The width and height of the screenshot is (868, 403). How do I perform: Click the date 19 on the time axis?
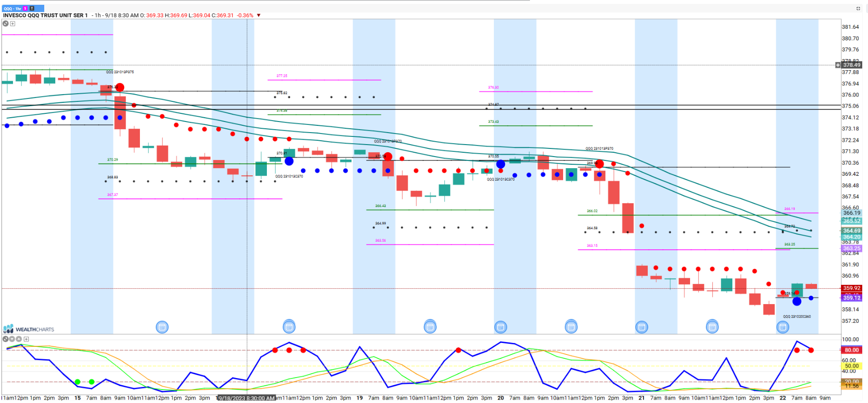[360, 398]
